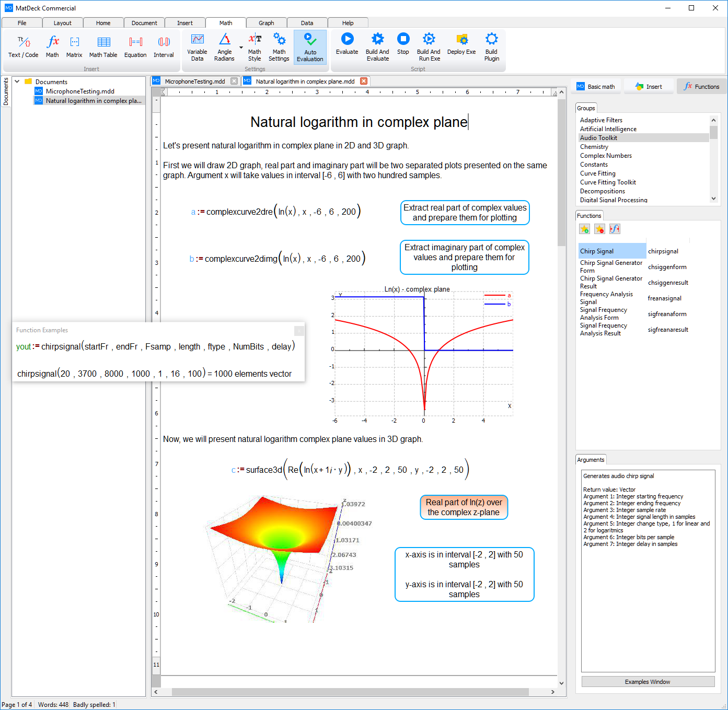Viewport: 728px width, 710px height.
Task: Open the Angle Radians dropdown arrow
Action: point(241,48)
